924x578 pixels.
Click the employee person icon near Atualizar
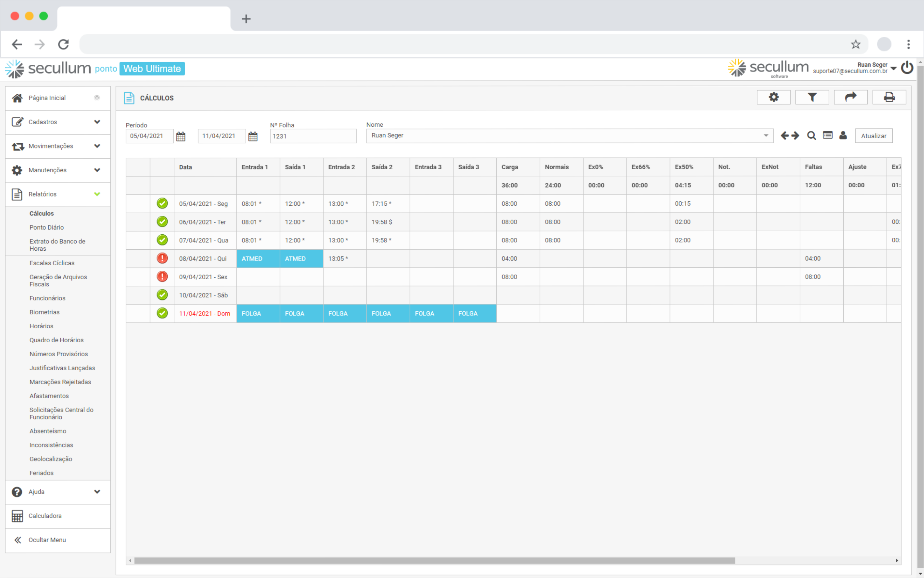pos(843,136)
